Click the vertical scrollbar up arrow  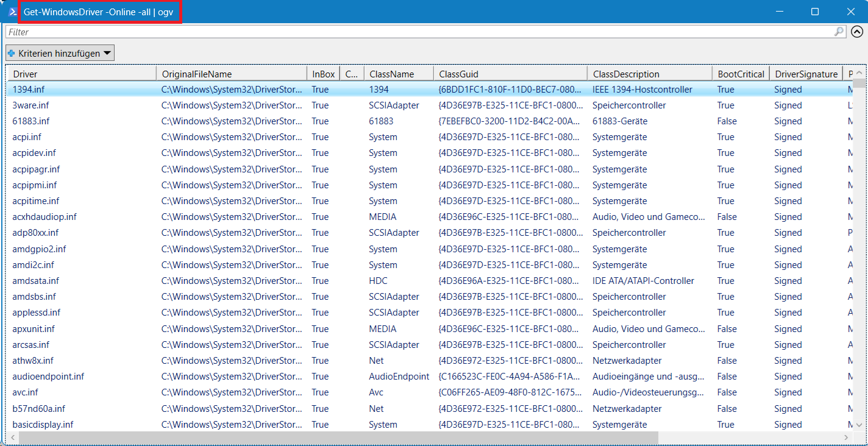point(859,73)
